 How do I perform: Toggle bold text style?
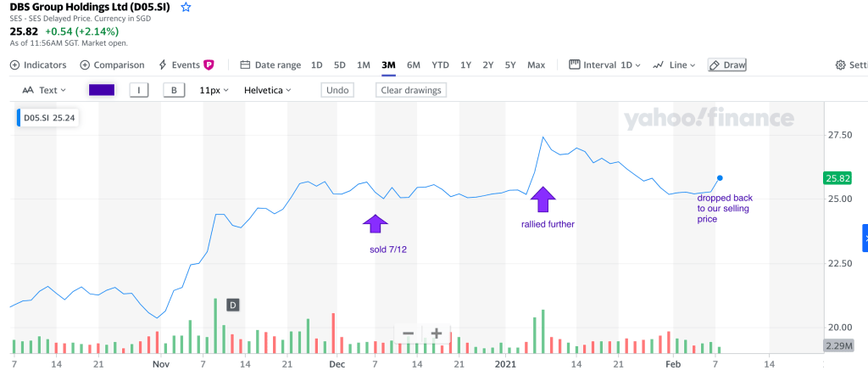174,90
